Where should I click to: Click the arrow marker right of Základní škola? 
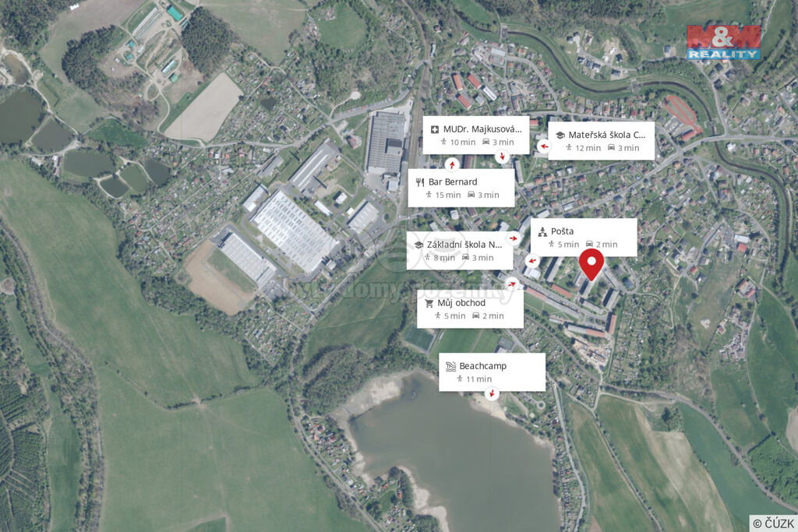(x=513, y=238)
